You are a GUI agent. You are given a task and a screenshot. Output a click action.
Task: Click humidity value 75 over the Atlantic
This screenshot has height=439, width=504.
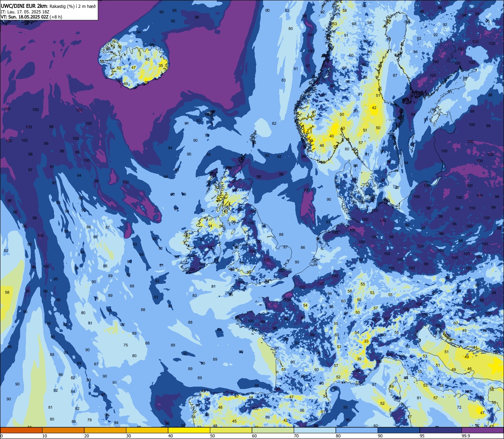point(126,345)
